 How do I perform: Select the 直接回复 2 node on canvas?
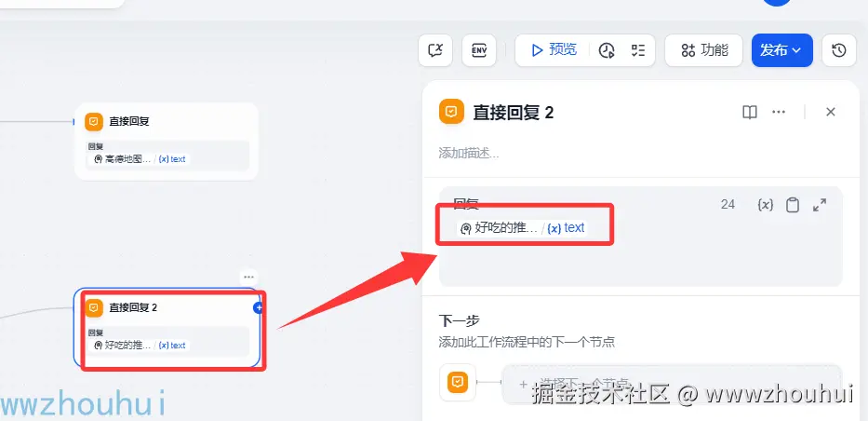click(x=167, y=327)
